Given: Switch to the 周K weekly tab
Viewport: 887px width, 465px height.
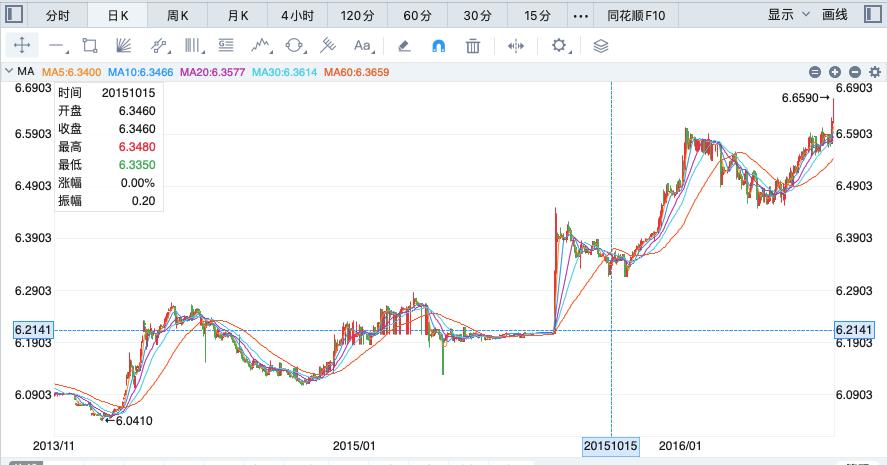Looking at the screenshot, I should click(x=178, y=15).
